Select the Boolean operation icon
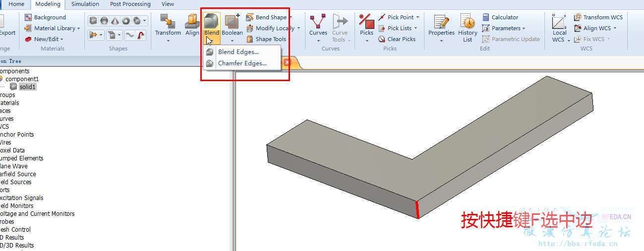The image size is (644, 251). 232,22
